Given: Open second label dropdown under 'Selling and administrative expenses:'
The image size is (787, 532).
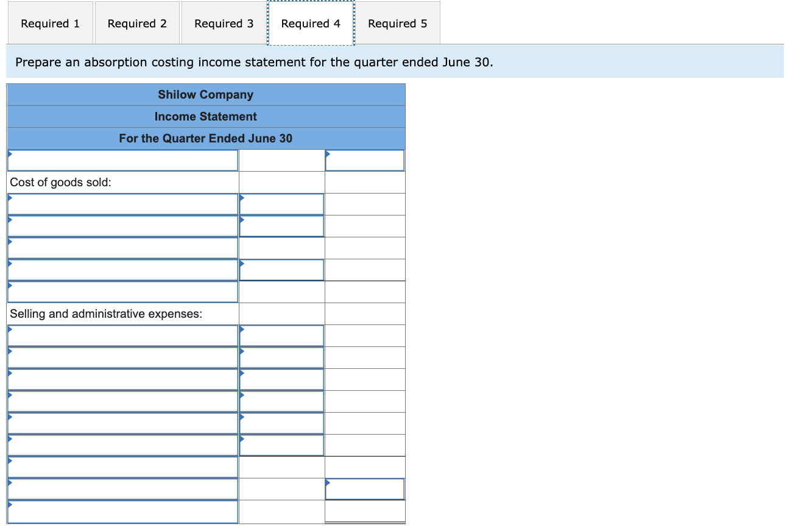Looking at the screenshot, I should pyautogui.click(x=122, y=358).
